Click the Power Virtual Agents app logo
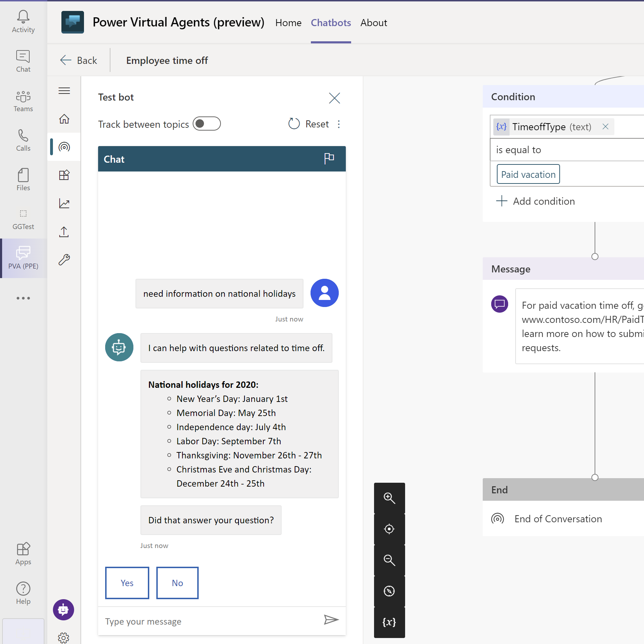Image resolution: width=644 pixels, height=644 pixels. (x=73, y=22)
